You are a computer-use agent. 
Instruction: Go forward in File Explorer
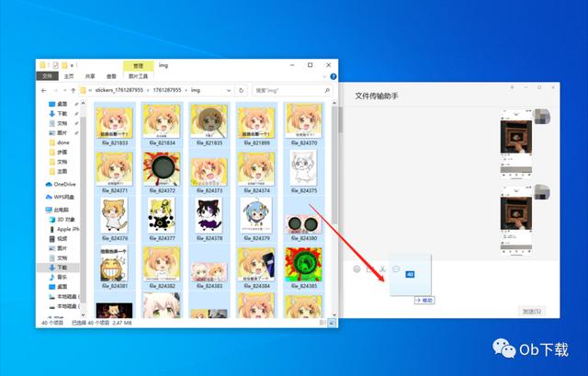tap(56, 90)
